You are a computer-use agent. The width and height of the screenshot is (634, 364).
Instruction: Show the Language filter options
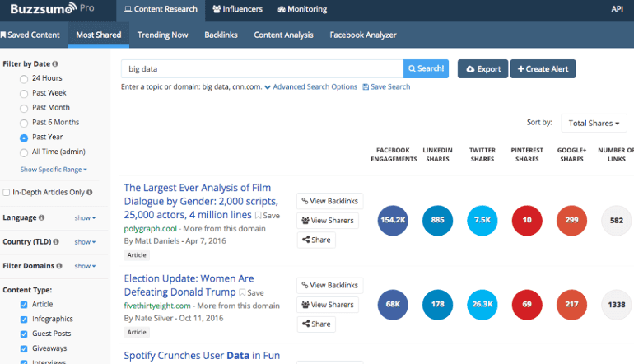coord(85,217)
